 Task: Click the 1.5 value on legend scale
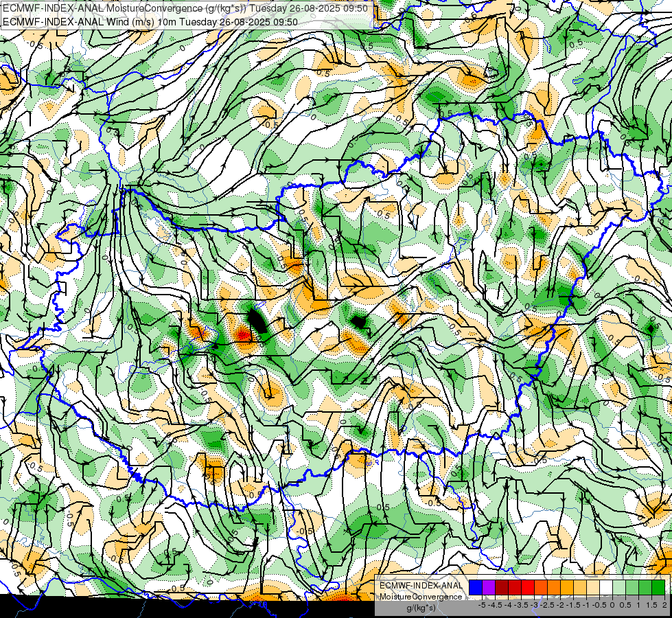651,605
